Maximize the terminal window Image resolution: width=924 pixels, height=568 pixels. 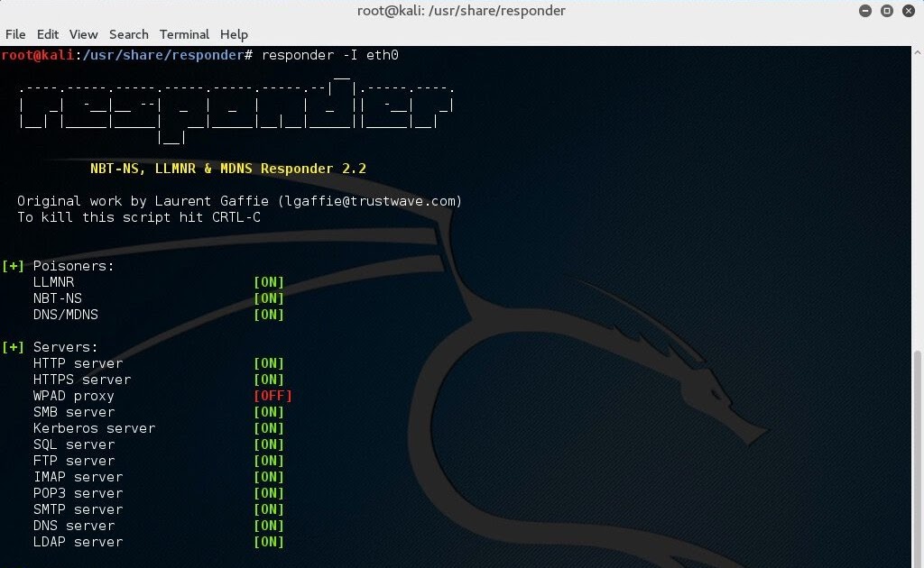[x=887, y=11]
